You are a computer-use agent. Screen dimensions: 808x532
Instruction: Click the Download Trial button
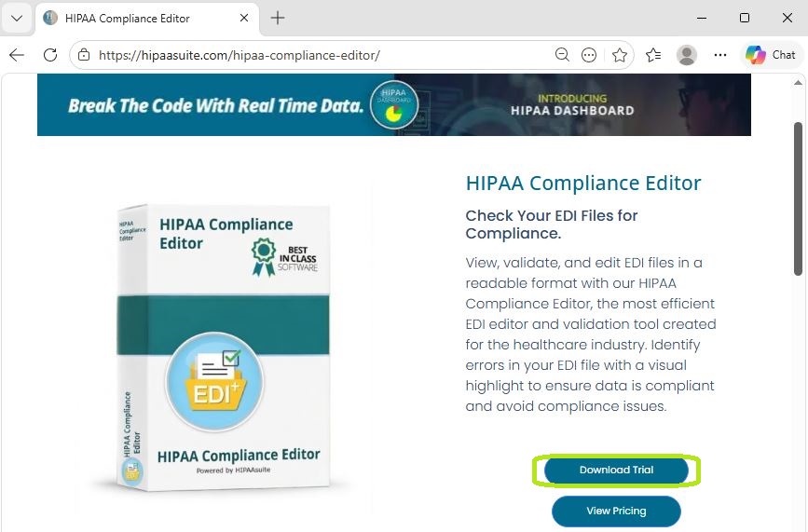(616, 470)
